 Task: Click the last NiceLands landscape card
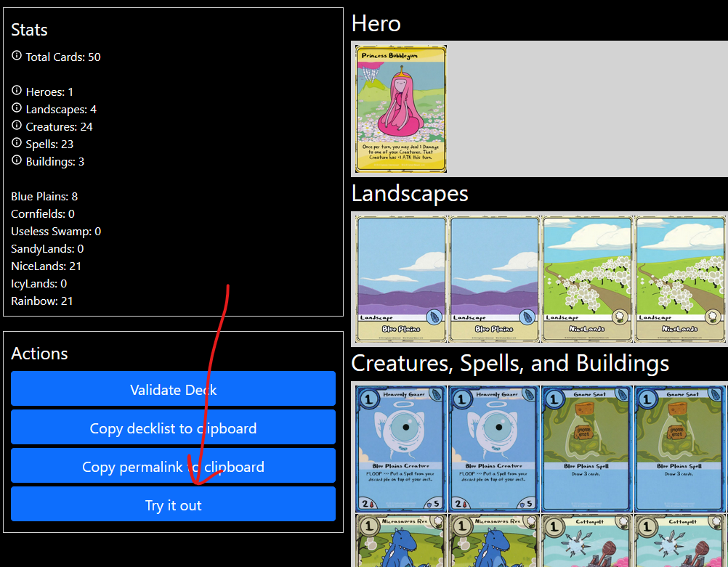680,279
